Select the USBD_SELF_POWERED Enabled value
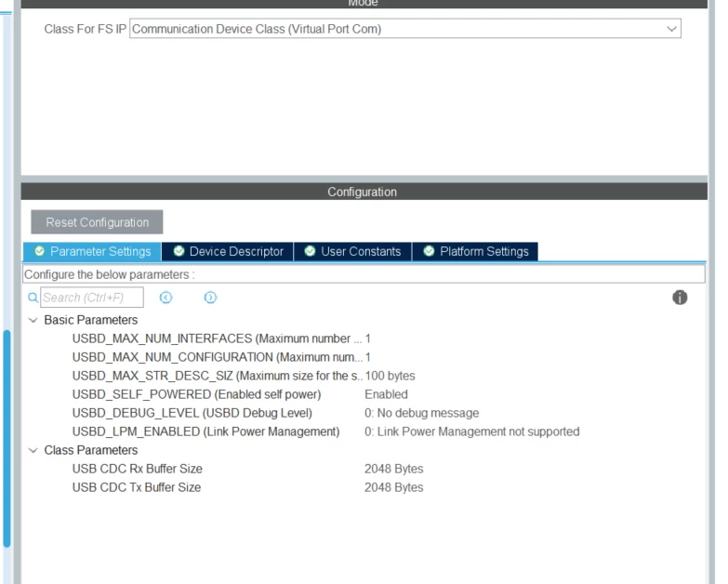The height and width of the screenshot is (584, 728). 386,394
